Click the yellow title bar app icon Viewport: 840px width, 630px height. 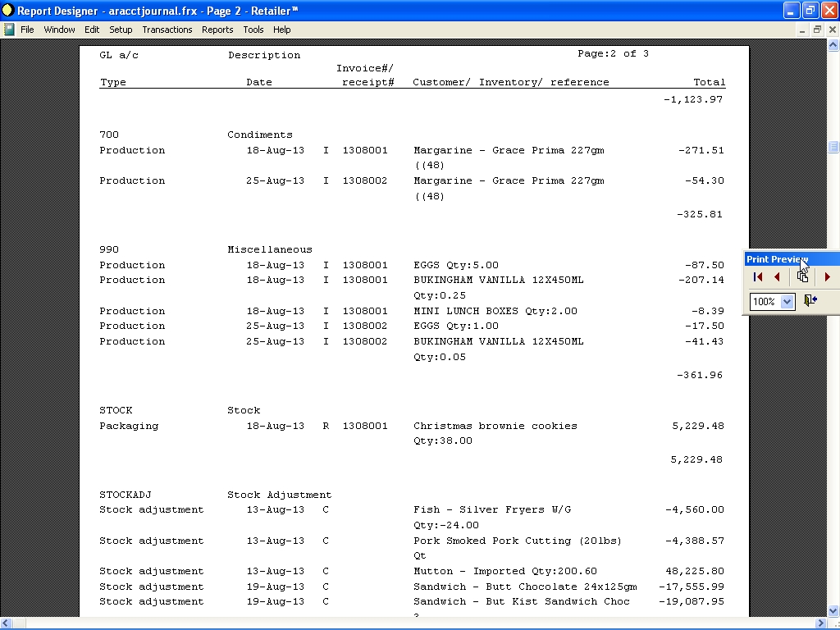[7, 11]
